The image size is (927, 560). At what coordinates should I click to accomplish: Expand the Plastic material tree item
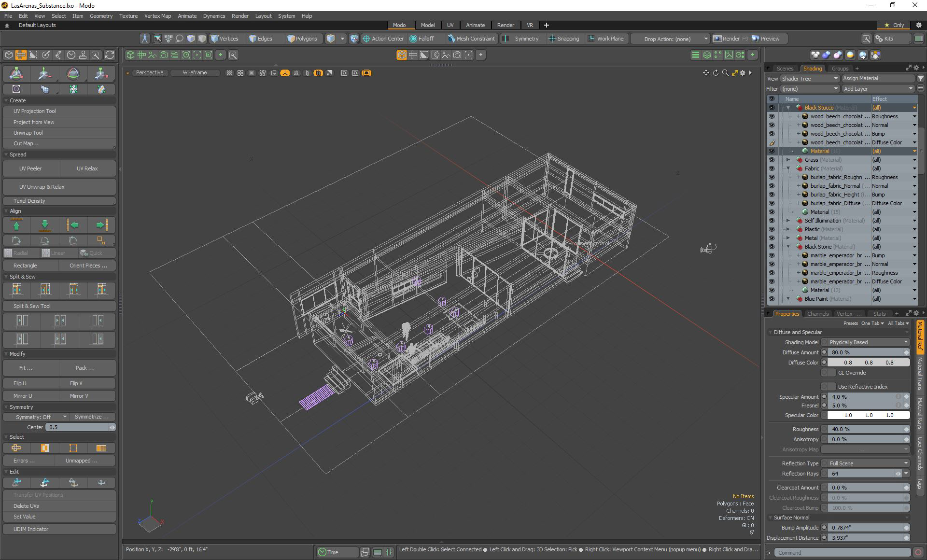click(x=788, y=229)
